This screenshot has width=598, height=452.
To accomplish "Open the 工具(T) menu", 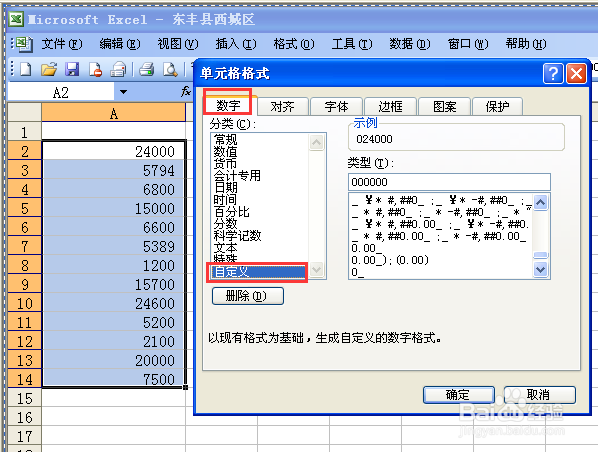I will coord(352,44).
